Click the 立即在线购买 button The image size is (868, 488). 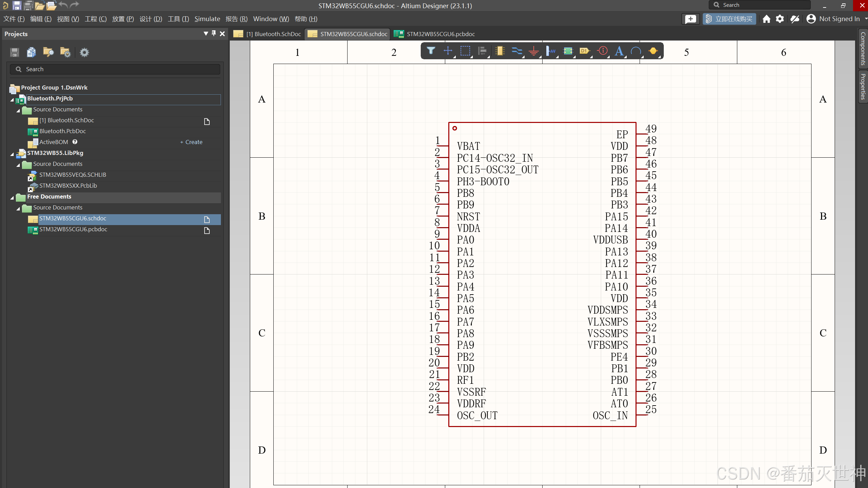coord(729,19)
